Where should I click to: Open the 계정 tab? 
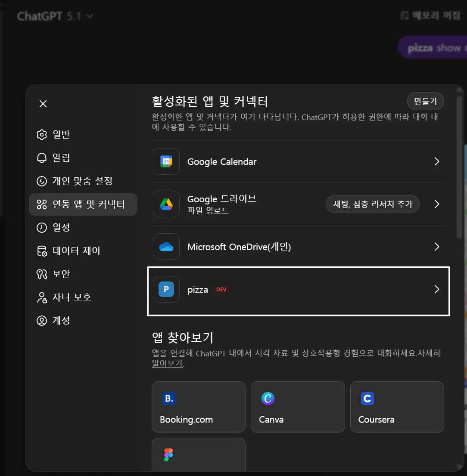83,321
